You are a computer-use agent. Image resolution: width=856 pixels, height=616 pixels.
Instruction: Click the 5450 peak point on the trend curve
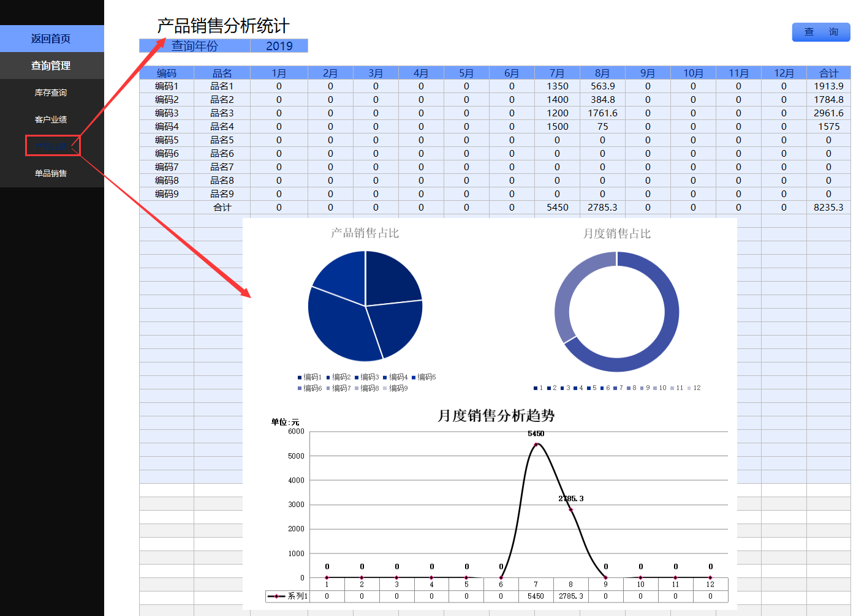[537, 443]
